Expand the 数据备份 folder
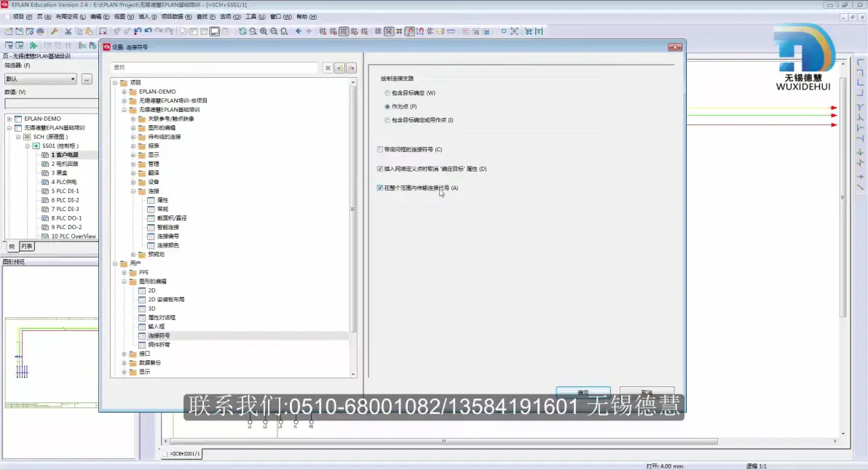 pos(124,363)
